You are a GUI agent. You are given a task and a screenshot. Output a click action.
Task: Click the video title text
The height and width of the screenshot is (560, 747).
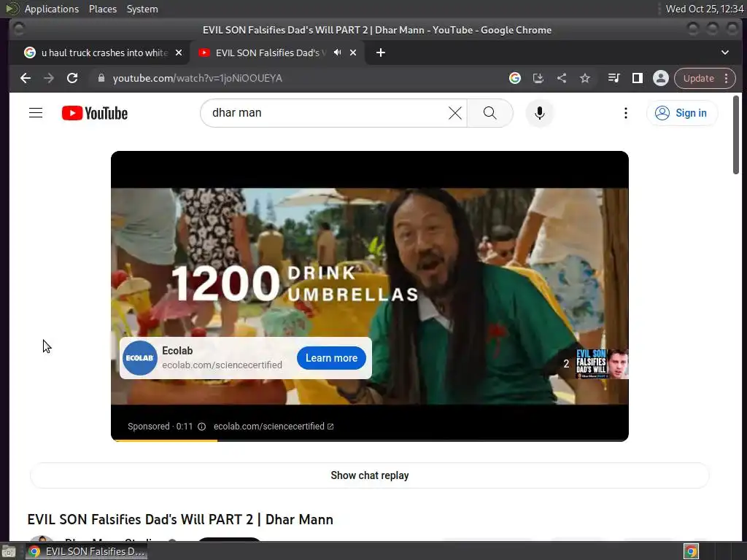pos(180,519)
